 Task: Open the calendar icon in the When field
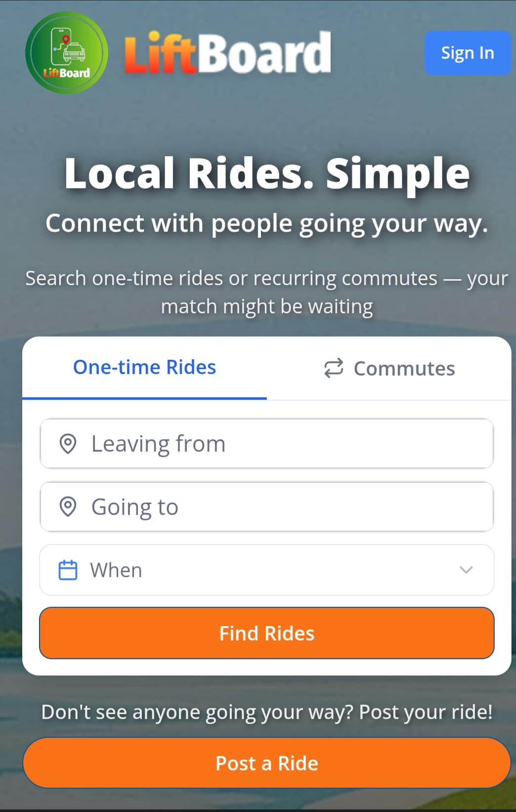pos(69,570)
